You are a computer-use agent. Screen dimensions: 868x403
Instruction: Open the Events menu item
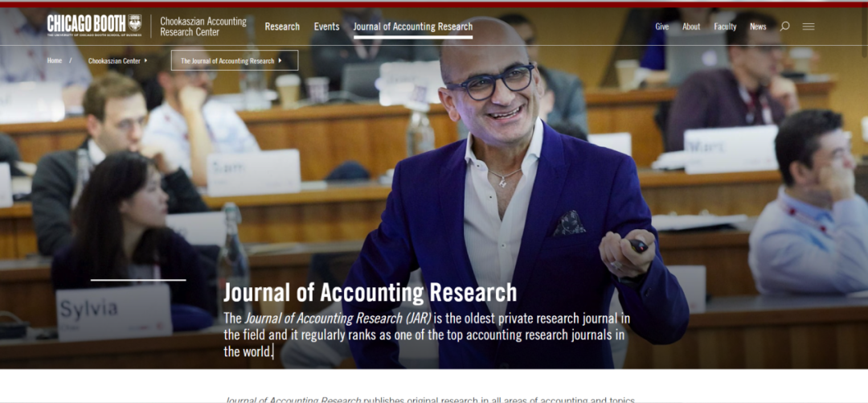[x=326, y=26]
